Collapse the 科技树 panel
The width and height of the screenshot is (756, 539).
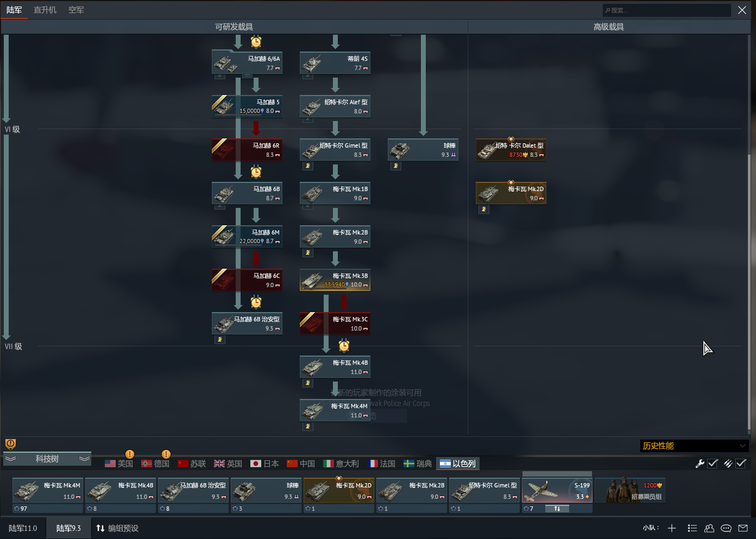tap(47, 459)
